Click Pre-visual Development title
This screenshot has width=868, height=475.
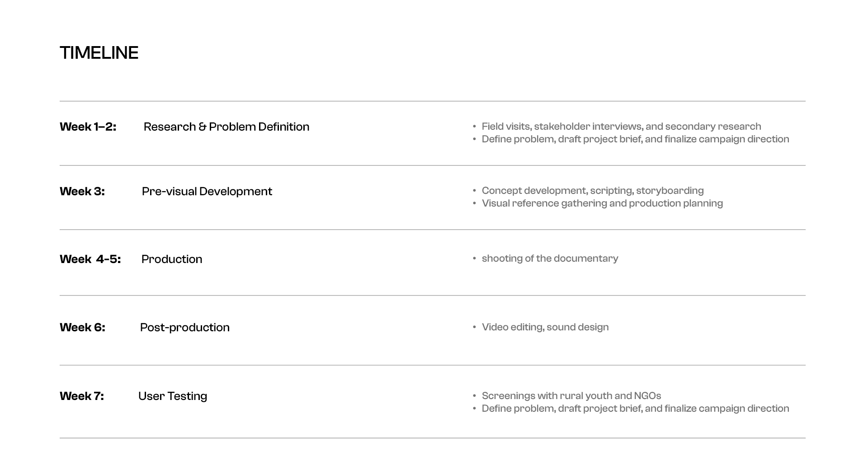click(207, 191)
